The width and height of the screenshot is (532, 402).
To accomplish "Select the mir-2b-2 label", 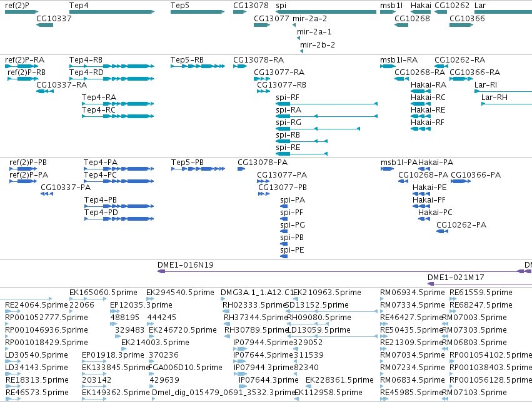I will tap(318, 45).
